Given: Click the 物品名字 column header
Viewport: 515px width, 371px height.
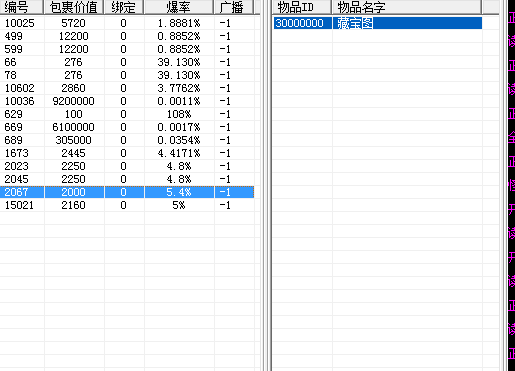Looking at the screenshot, I should [407, 7].
